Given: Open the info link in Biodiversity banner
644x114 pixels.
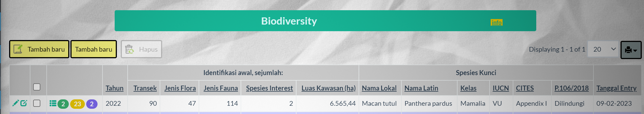Looking at the screenshot, I should [496, 22].
